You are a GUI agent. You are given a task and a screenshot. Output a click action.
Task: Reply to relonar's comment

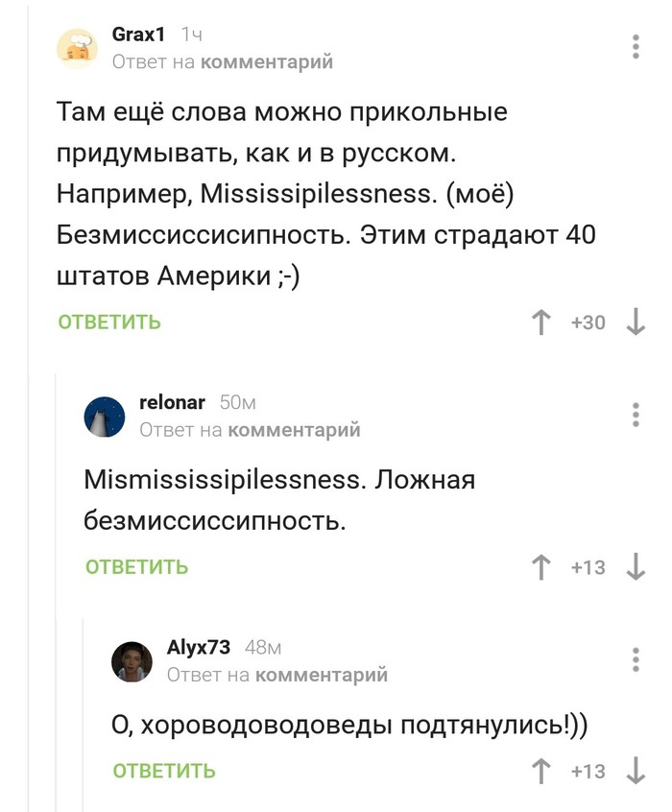[137, 567]
